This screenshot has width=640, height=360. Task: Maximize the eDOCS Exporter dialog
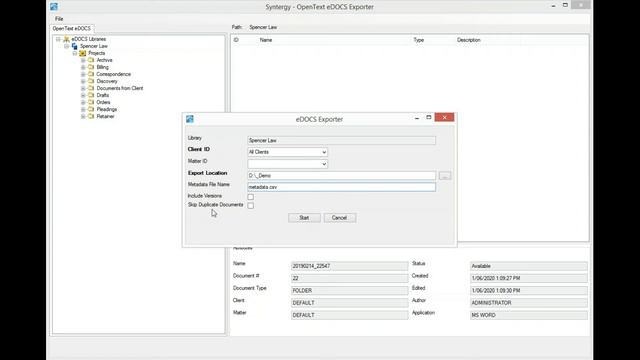click(429, 118)
